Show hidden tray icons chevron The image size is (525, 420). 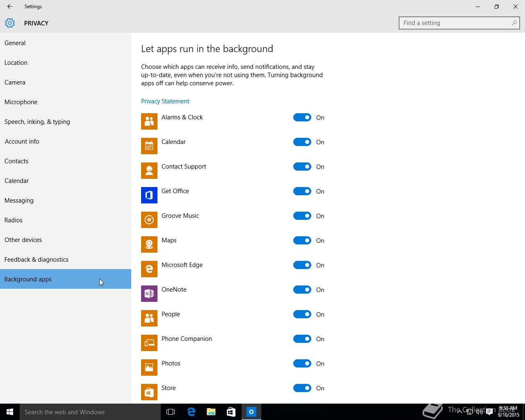[x=459, y=412]
